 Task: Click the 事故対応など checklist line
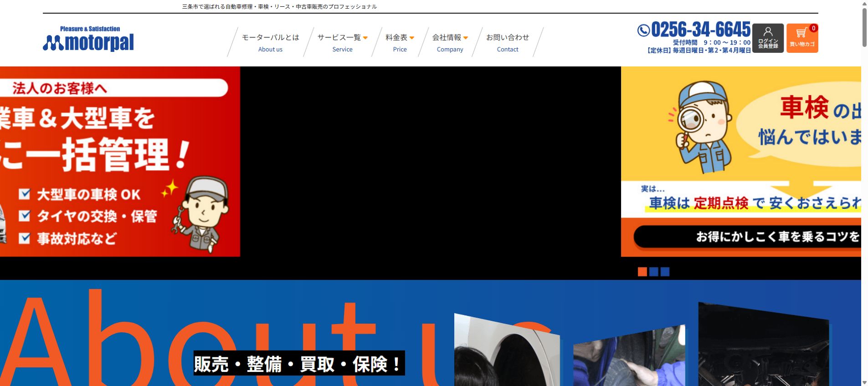pyautogui.click(x=68, y=238)
